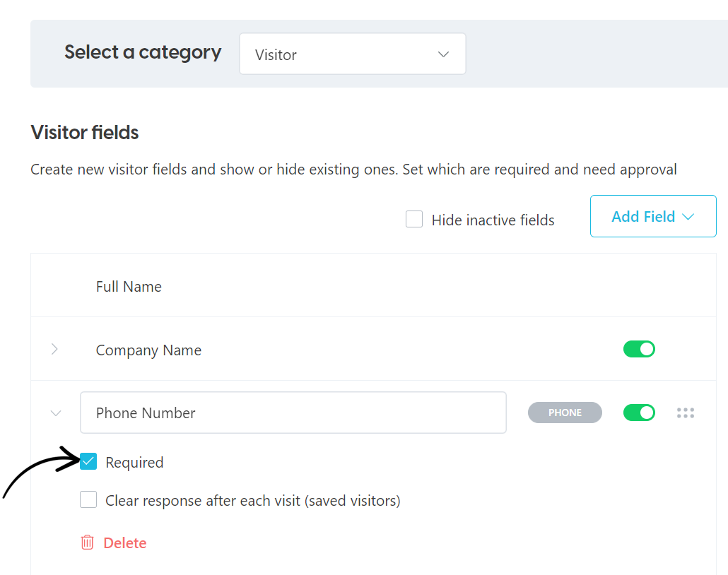Click the PHONE field type badge
Viewport: 728px width, 575px height.
point(565,412)
